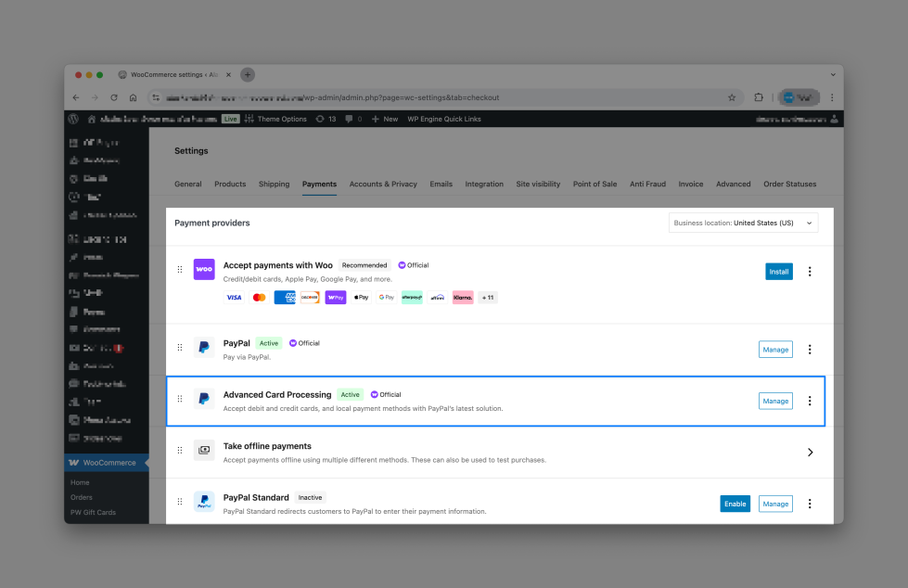This screenshot has width=908, height=588.
Task: Click the Affirm icon
Action: click(x=437, y=298)
